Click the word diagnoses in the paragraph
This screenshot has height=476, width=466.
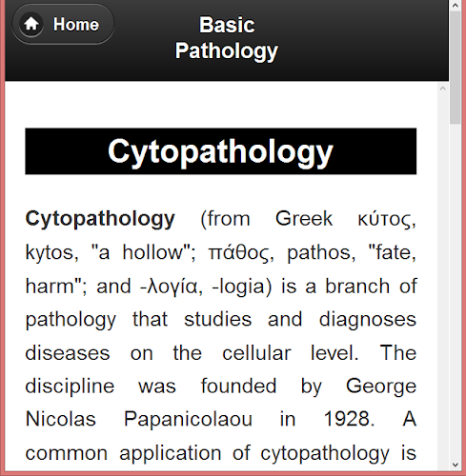point(368,320)
